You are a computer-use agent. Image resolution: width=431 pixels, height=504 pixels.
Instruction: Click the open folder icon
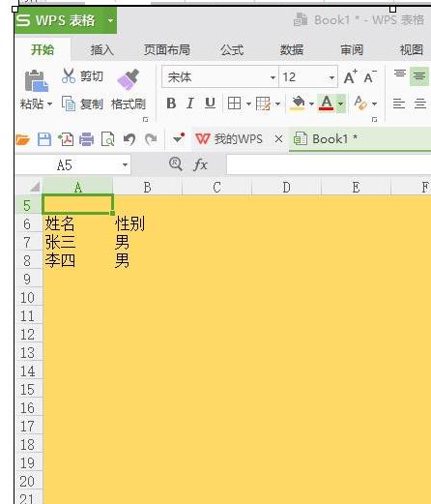pos(22,139)
